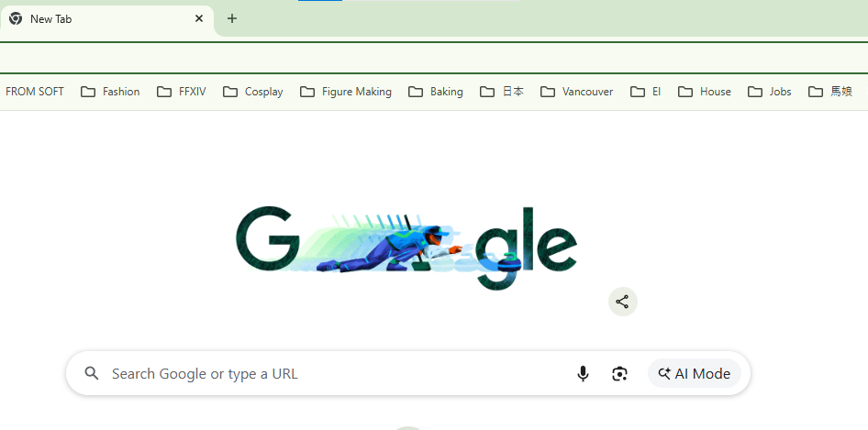Open the Vancouver bookmark folder
Viewport: 868px width, 430px height.
[577, 92]
